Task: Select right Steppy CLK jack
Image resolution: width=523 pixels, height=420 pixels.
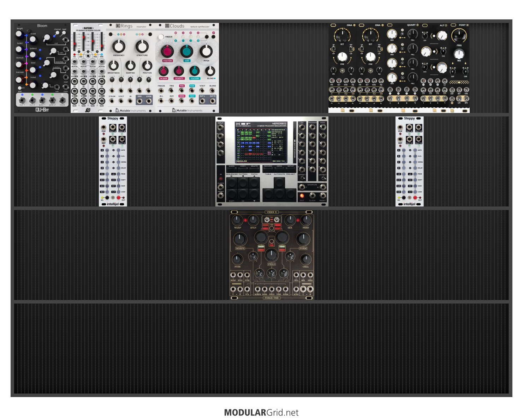Action: (x=400, y=127)
